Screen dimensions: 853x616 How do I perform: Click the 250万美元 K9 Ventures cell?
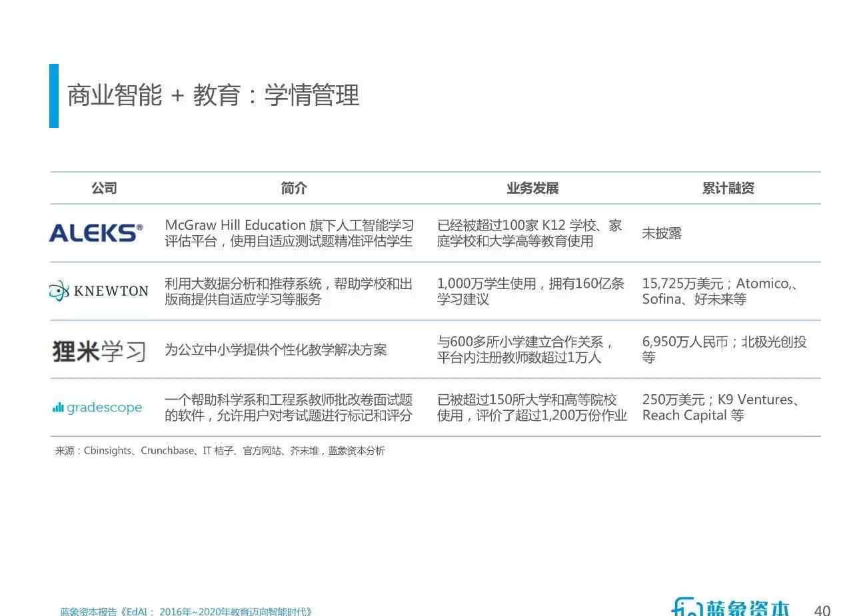722,408
